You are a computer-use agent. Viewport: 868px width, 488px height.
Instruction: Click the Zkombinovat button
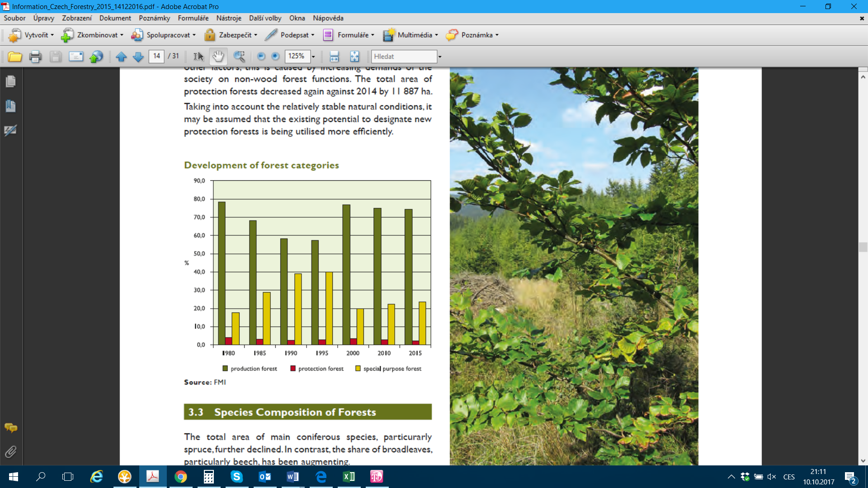tap(92, 35)
